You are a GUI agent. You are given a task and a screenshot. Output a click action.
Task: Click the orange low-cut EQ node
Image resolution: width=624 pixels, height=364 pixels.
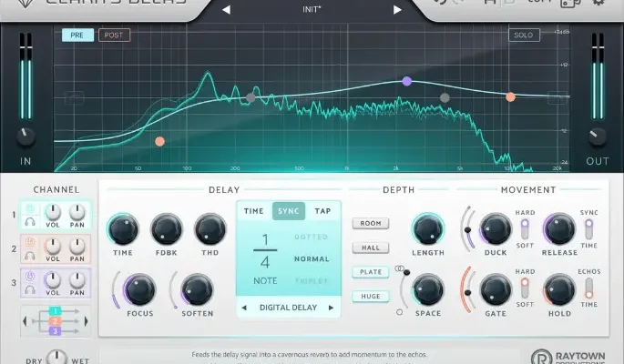click(x=160, y=141)
